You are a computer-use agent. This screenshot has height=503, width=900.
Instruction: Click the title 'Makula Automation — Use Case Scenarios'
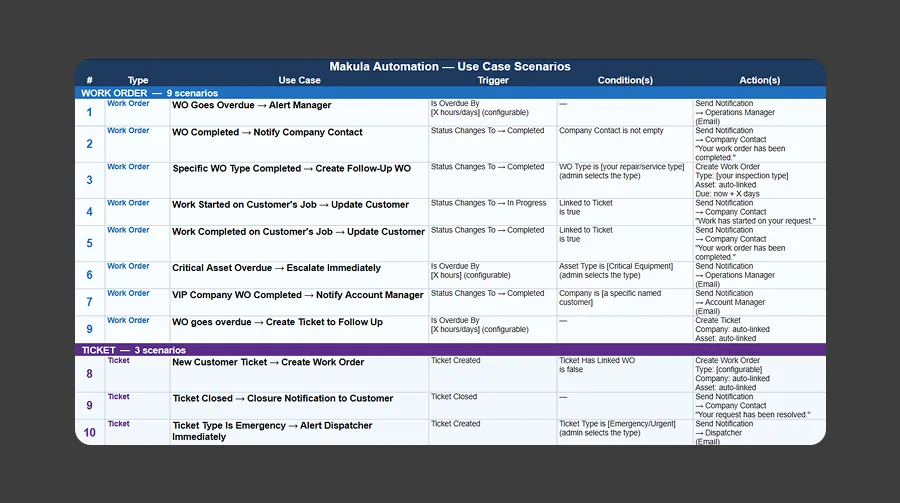449,67
